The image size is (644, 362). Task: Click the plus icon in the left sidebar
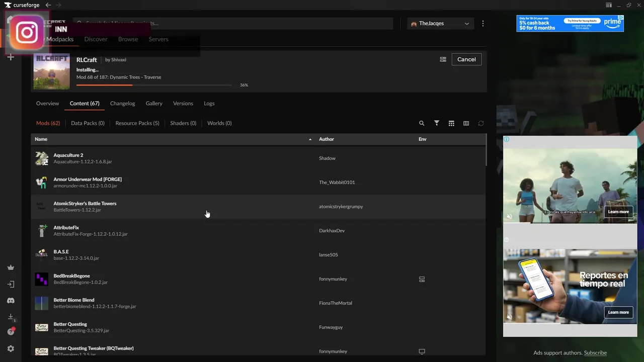(x=11, y=57)
